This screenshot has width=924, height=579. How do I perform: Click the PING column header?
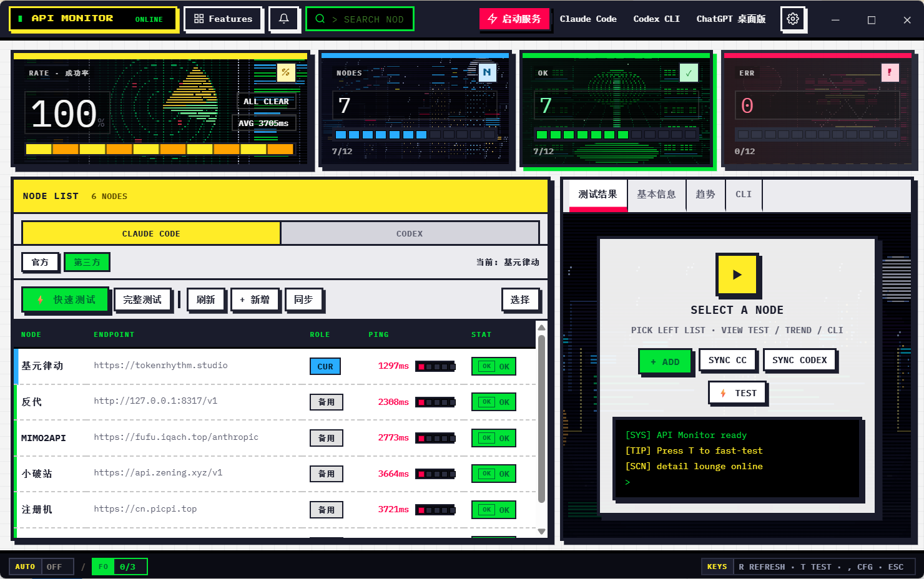pos(378,334)
